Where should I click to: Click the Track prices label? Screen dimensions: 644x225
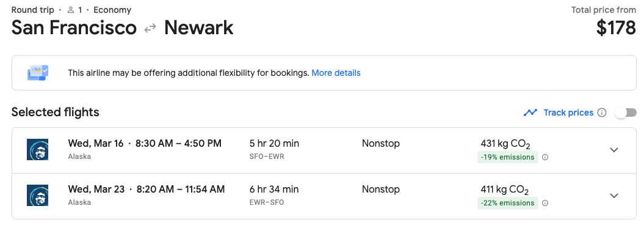pos(568,112)
